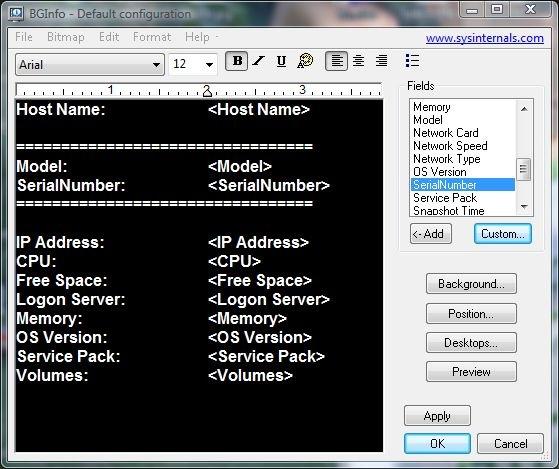Click the "Memory:" label in editor
Image resolution: width=559 pixels, height=469 pixels.
click(49, 318)
